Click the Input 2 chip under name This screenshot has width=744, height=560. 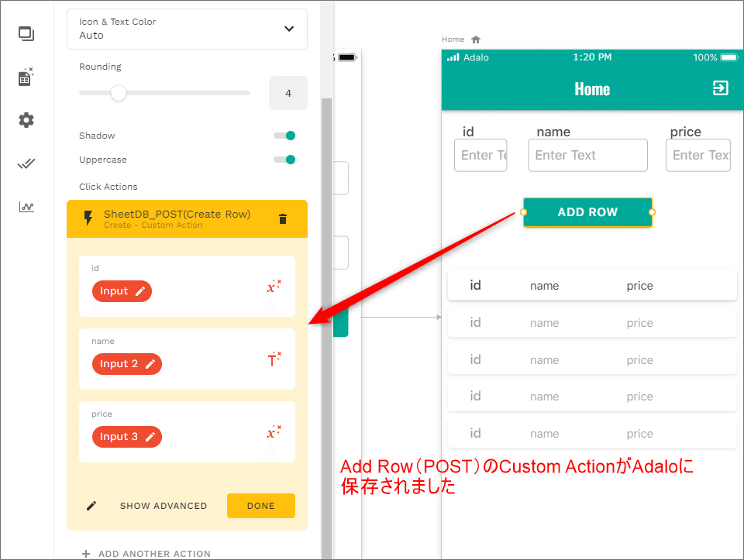tap(127, 364)
